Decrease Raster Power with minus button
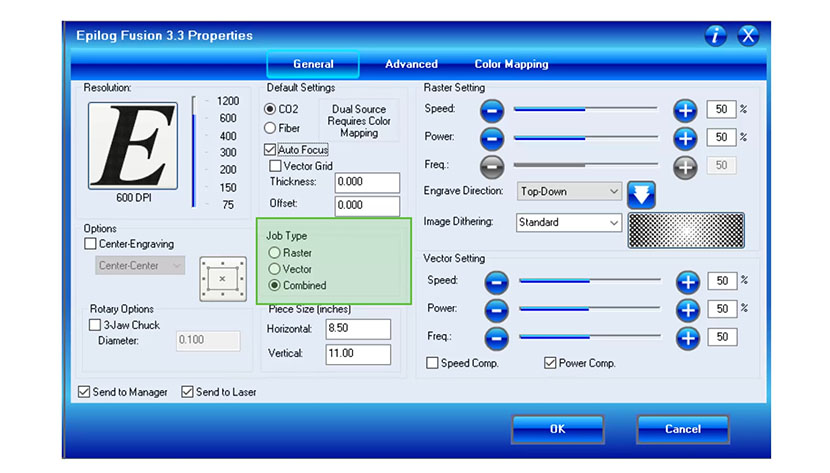Image resolution: width=830 pixels, height=473 pixels. point(492,137)
